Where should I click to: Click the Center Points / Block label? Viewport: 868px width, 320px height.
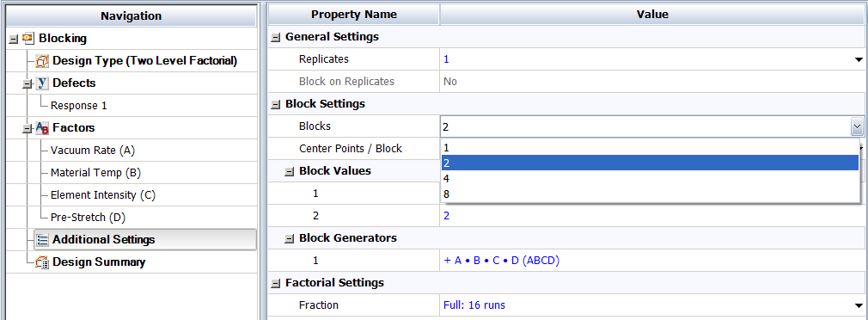[x=351, y=148]
